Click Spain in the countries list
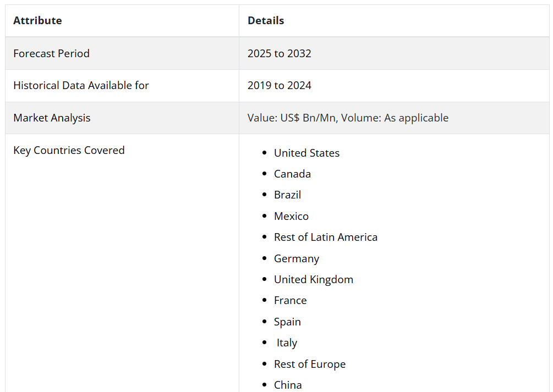This screenshot has height=392, width=553. pos(287,322)
